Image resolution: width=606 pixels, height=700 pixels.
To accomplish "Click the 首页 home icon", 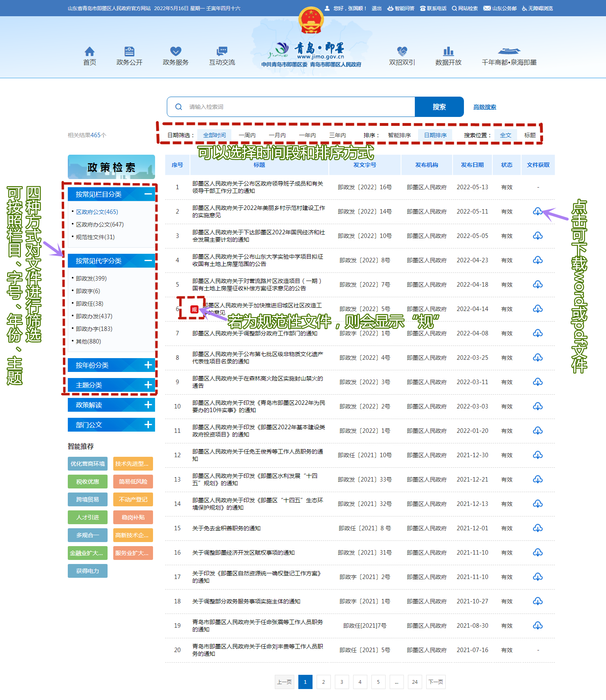I will pos(89,52).
